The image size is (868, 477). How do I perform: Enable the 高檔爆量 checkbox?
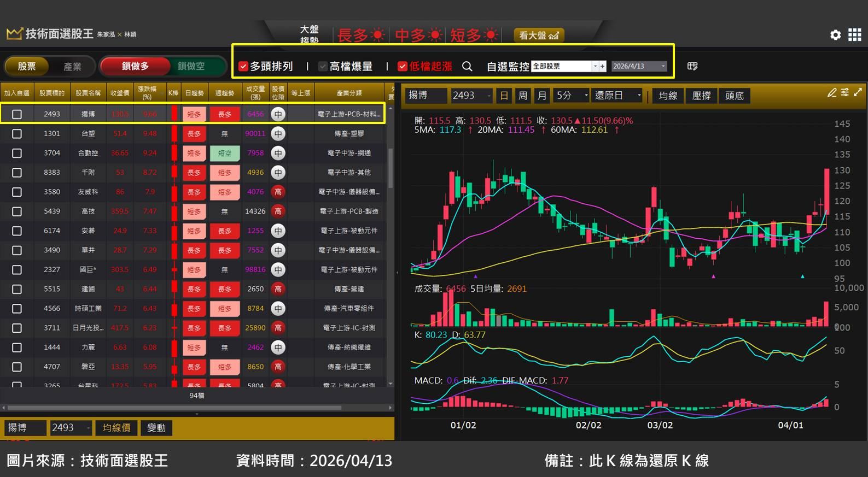(x=323, y=67)
